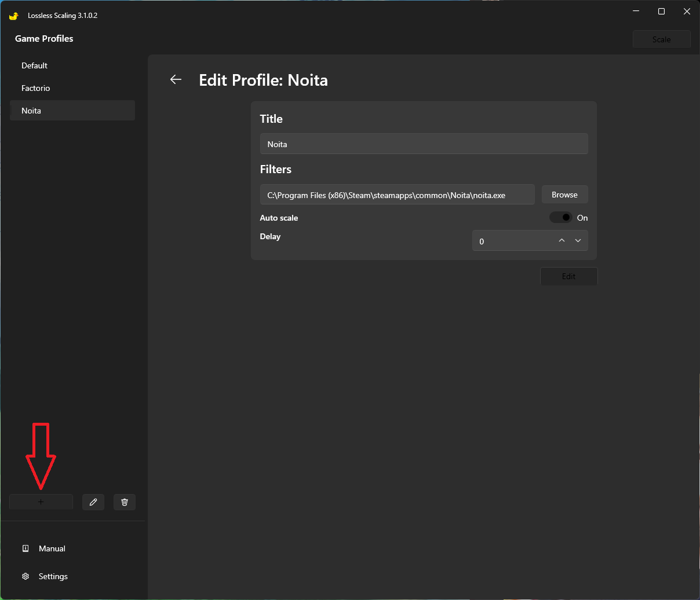The height and width of the screenshot is (600, 700).
Task: Increase Delay with the up chevron
Action: click(562, 241)
